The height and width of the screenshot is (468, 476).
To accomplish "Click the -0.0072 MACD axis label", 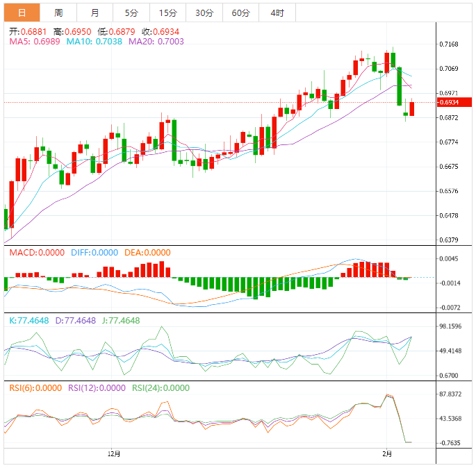I will click(x=449, y=308).
